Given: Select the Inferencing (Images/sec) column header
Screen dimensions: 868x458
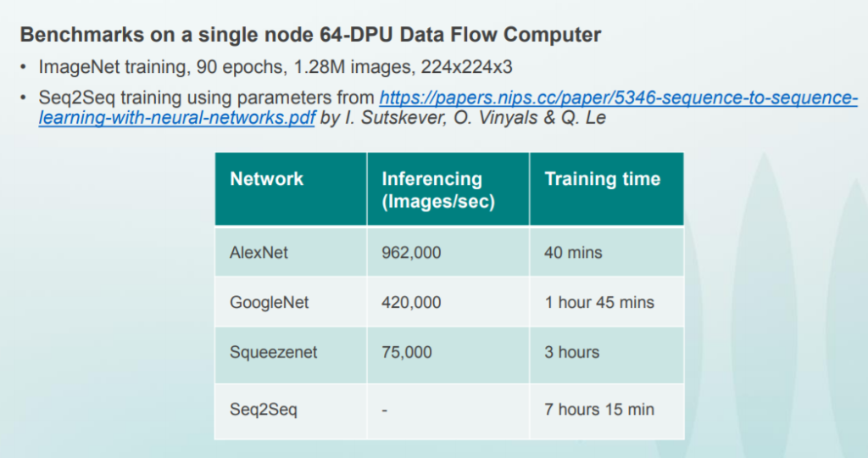Looking at the screenshot, I should [x=448, y=189].
